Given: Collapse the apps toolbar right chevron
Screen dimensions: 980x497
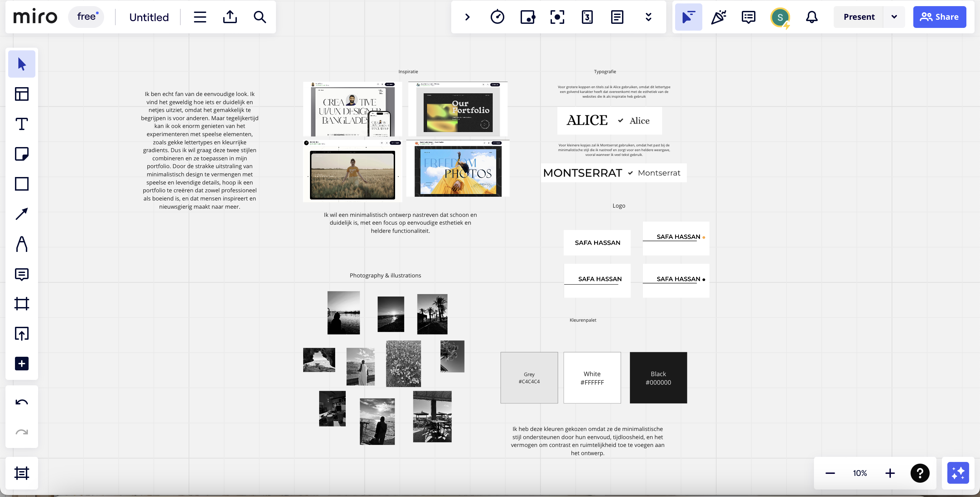Looking at the screenshot, I should (x=468, y=17).
